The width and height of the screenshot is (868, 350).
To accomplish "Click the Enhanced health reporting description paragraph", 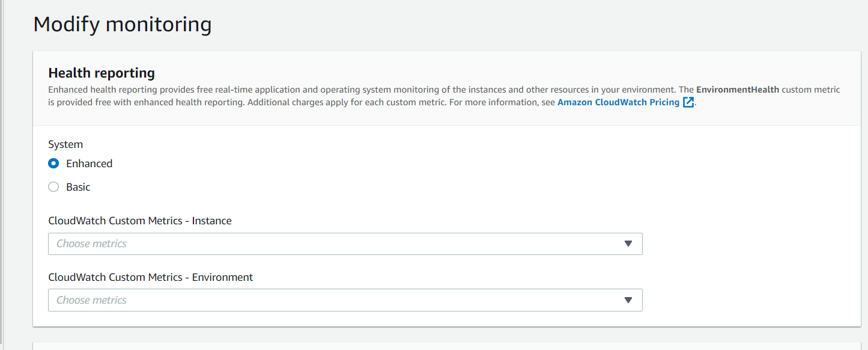I will point(300,96).
